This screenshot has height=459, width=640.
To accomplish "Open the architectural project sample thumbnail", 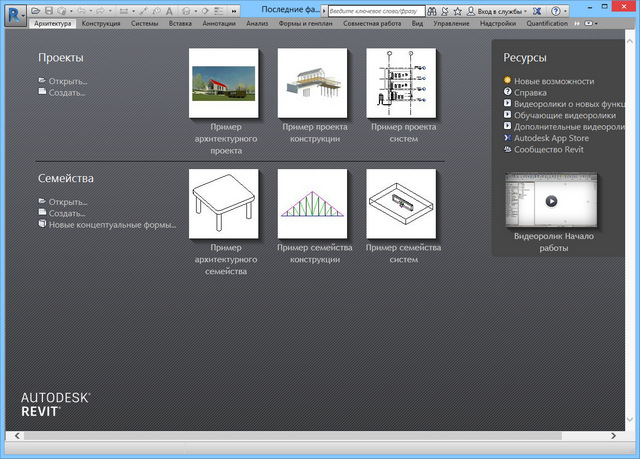I will click(225, 83).
